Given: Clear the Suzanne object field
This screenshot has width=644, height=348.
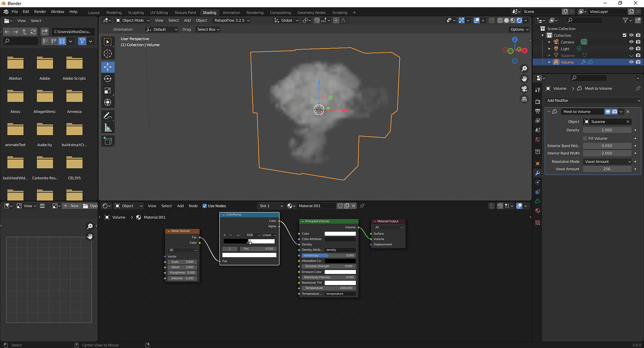Looking at the screenshot, I should (x=628, y=122).
